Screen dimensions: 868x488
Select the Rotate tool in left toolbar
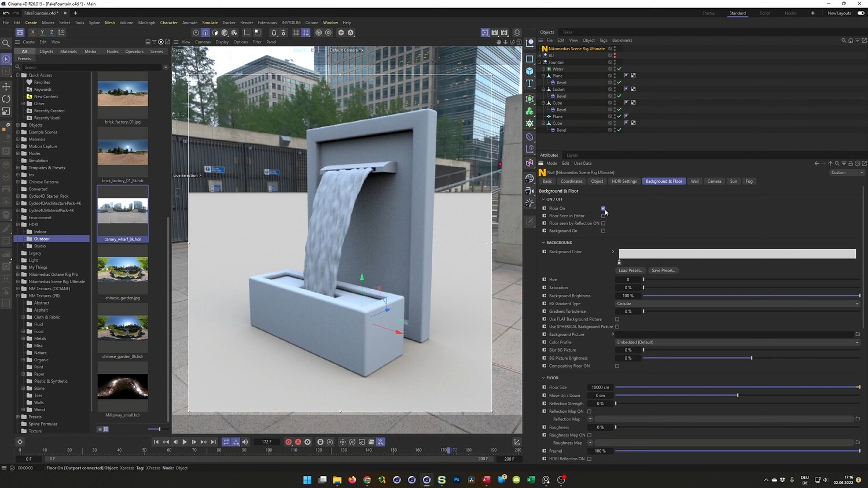coord(6,98)
